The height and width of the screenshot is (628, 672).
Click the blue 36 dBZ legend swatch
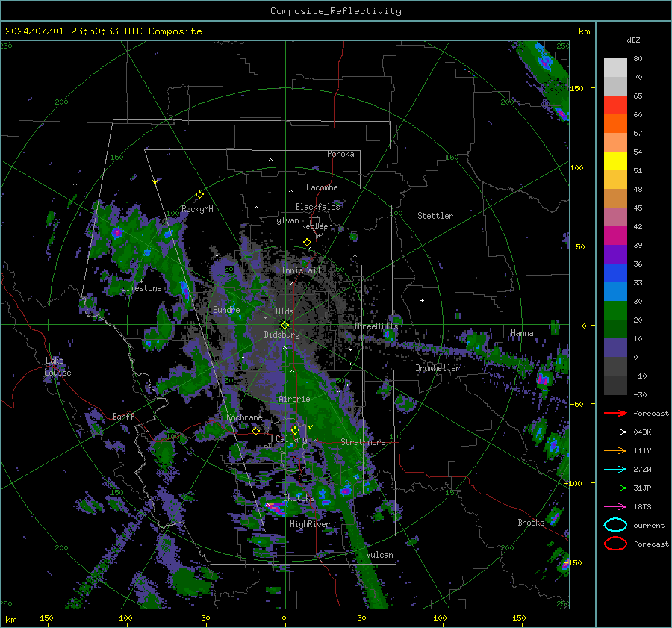pos(615,273)
